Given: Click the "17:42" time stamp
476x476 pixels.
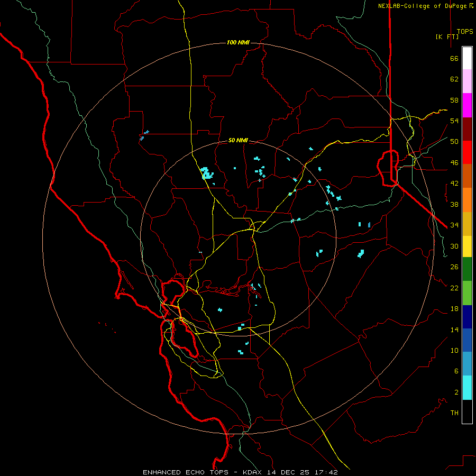Looking at the screenshot, I should [x=325, y=472].
